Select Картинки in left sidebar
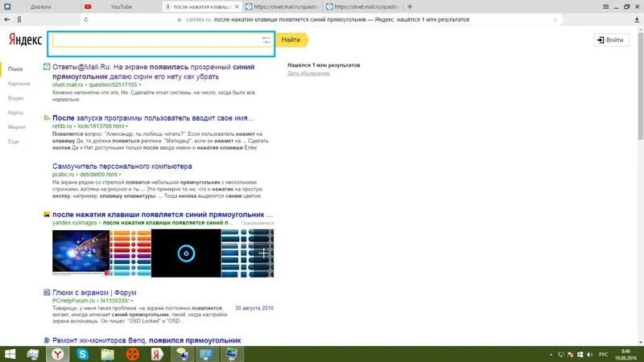Image resolution: width=644 pixels, height=362 pixels. (19, 84)
